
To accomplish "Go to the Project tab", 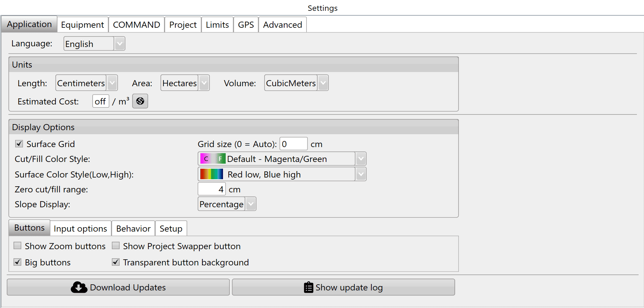I will [x=183, y=25].
